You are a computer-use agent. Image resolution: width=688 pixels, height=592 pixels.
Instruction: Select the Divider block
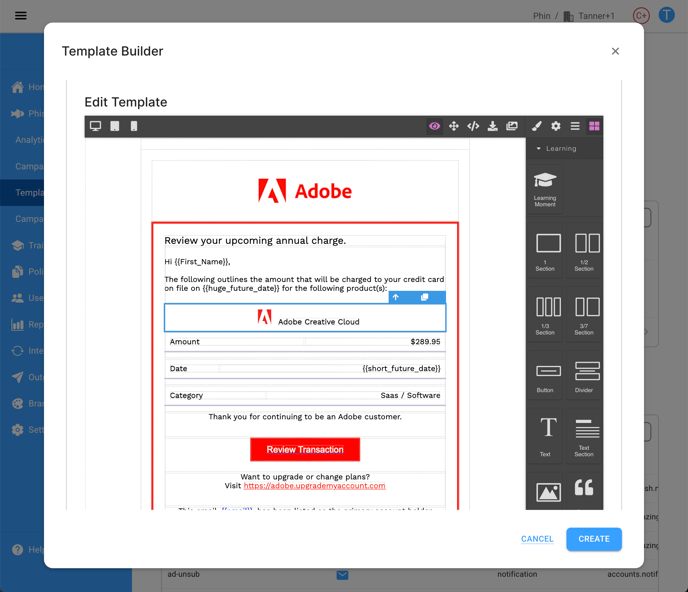(x=584, y=377)
